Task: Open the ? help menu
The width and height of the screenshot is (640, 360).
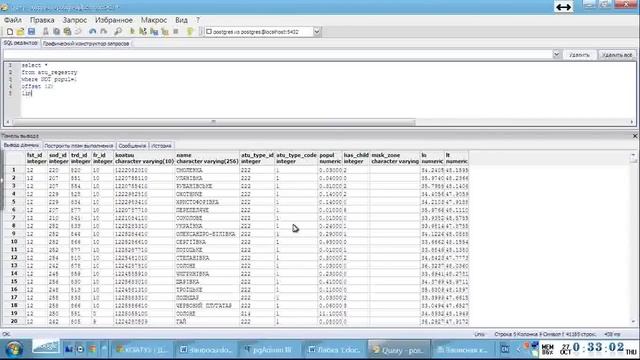Action: pos(198,20)
